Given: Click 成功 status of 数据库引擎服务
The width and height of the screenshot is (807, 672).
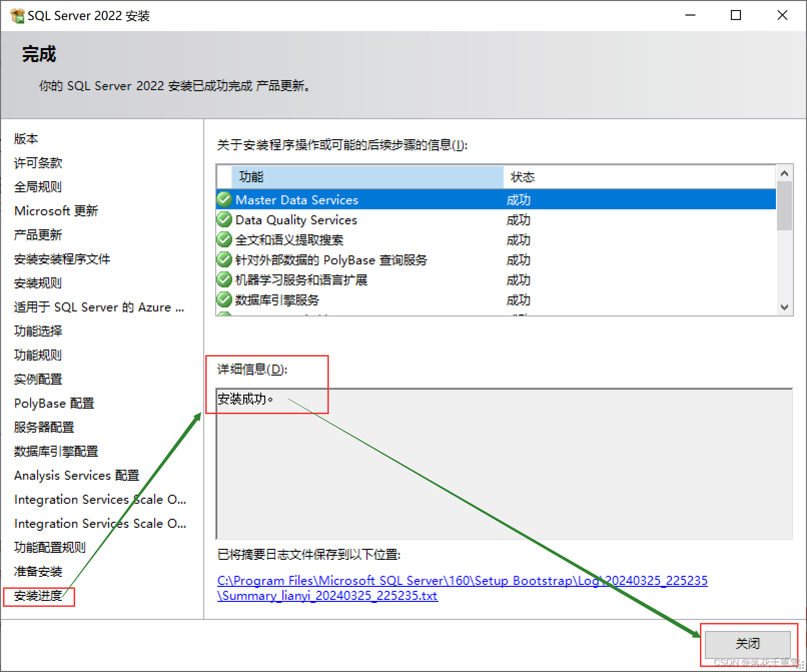Looking at the screenshot, I should coord(518,300).
